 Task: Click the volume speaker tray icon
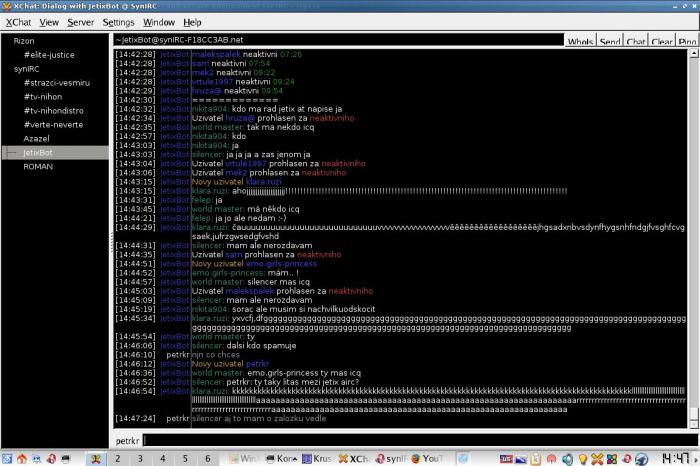coord(567,459)
